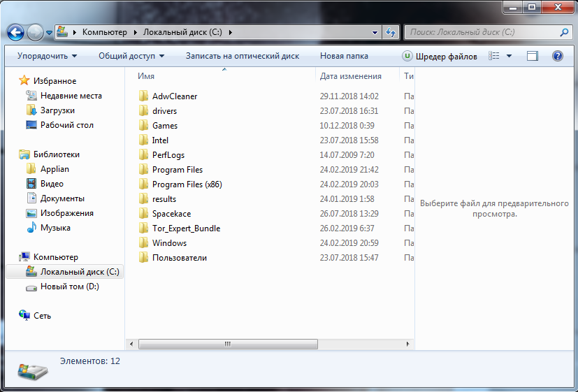Click the refresh icon beside address bar

[x=391, y=32]
